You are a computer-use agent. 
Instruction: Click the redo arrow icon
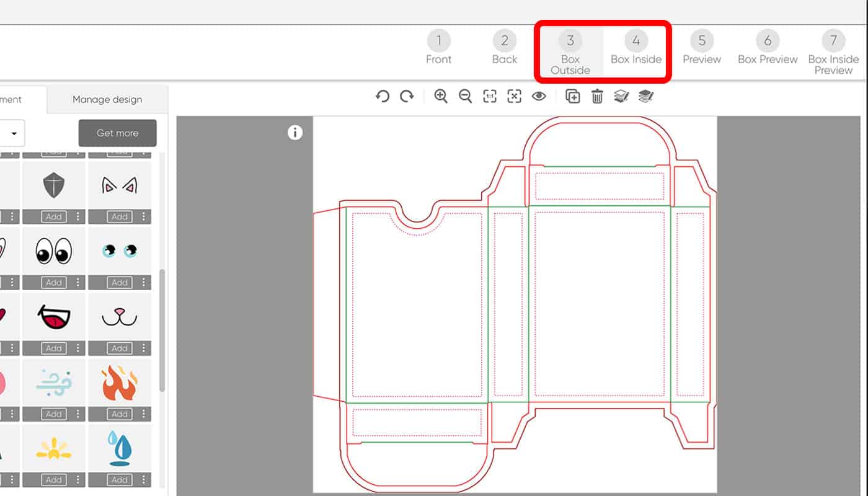(407, 96)
